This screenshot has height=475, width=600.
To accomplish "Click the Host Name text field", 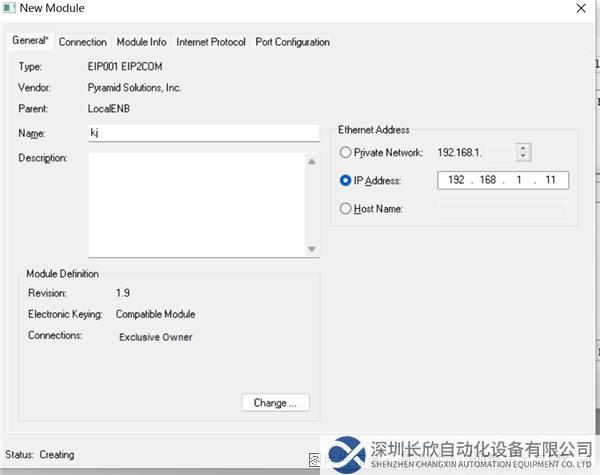I will click(502, 209).
